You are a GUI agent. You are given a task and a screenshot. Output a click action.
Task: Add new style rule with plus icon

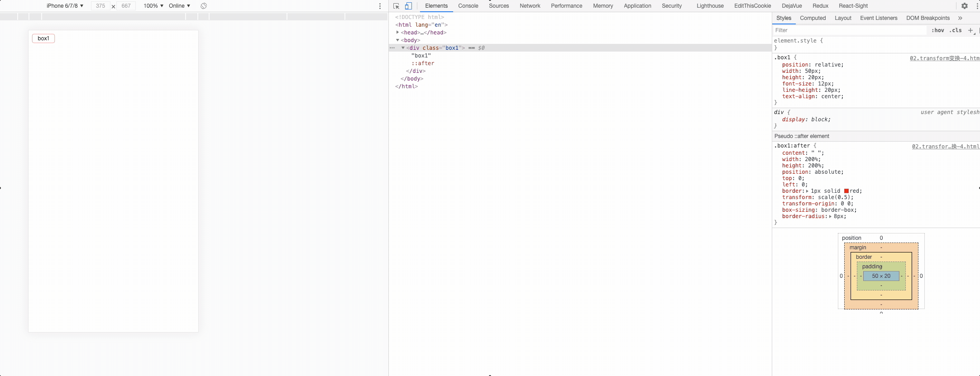point(970,30)
